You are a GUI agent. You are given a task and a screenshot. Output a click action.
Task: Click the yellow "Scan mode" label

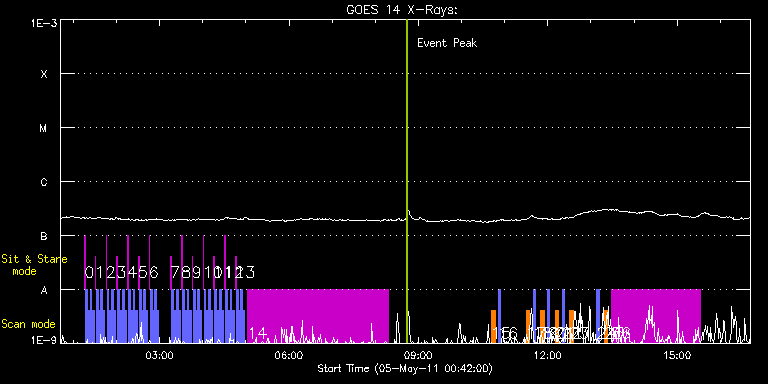pos(28,324)
